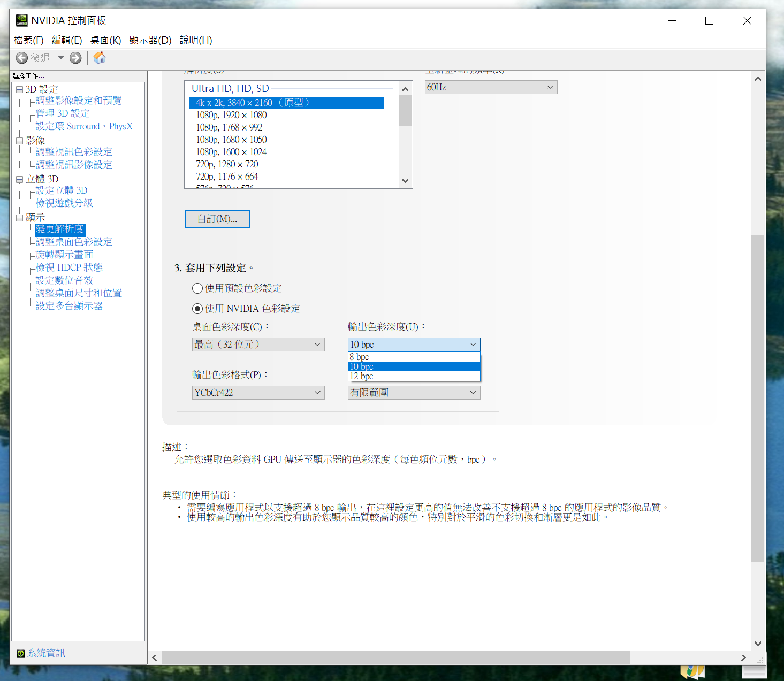Open the 桌面(K) menu
This screenshot has width=784, height=681.
pos(105,40)
